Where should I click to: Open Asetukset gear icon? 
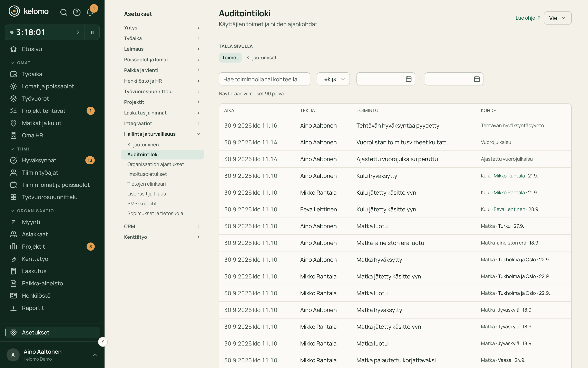(14, 332)
